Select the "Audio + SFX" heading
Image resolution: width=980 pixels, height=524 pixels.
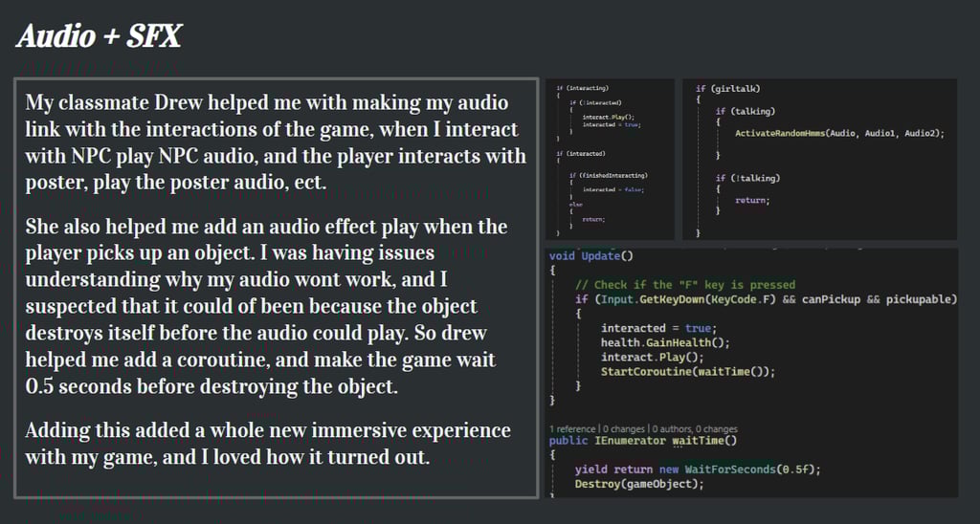point(99,37)
